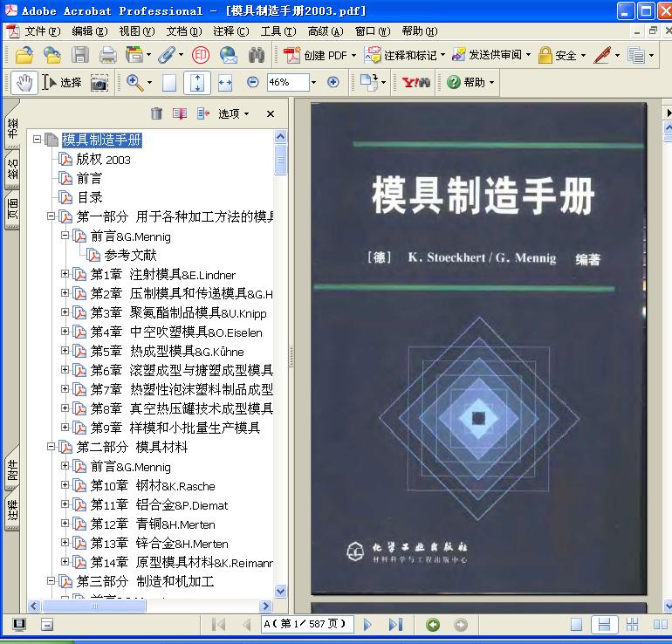672x644 pixels.
Task: Click the page number input field
Action: [307, 624]
